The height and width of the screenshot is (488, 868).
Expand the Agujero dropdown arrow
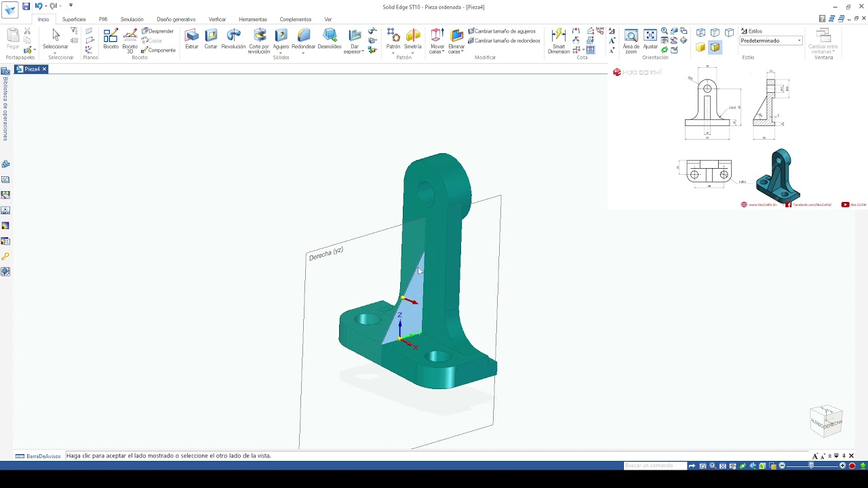click(281, 52)
